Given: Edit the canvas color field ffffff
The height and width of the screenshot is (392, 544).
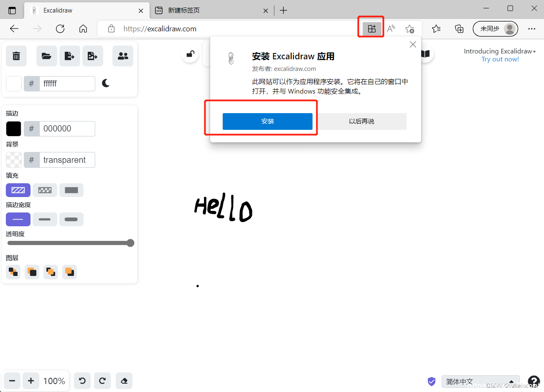Looking at the screenshot, I should click(x=67, y=83).
